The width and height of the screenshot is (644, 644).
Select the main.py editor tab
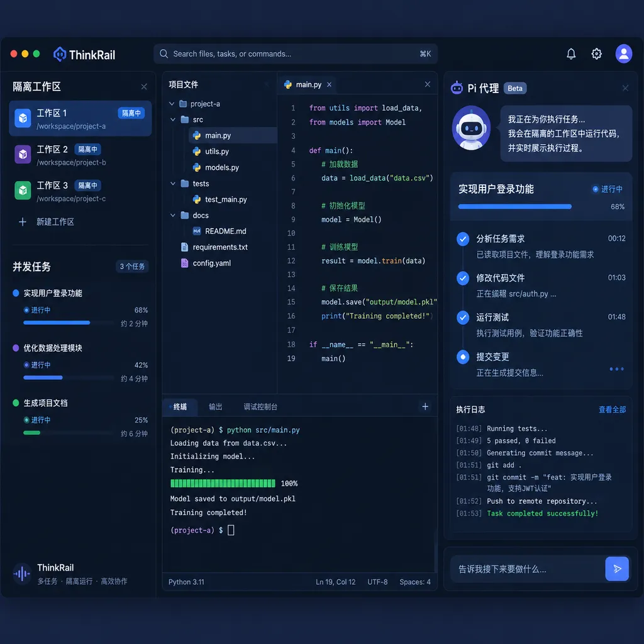[x=308, y=85]
